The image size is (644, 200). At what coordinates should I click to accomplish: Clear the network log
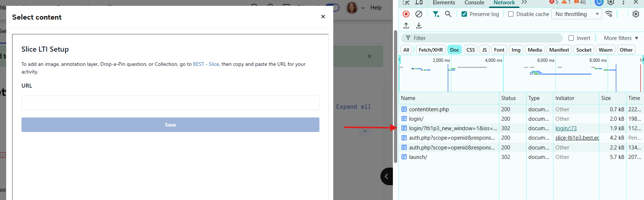[419, 14]
